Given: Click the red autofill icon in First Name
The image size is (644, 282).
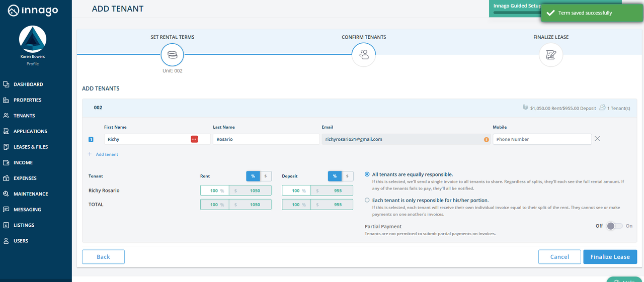Looking at the screenshot, I should [x=194, y=139].
